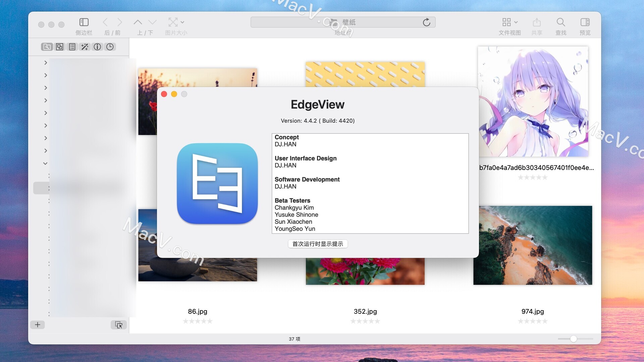Toggle the preview (预览) panel icon

585,22
